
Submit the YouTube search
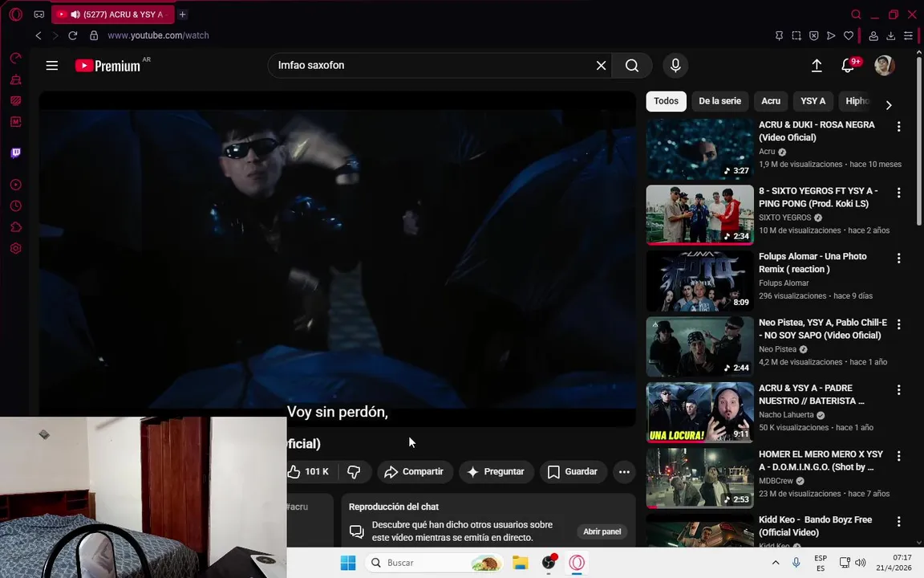tap(632, 66)
